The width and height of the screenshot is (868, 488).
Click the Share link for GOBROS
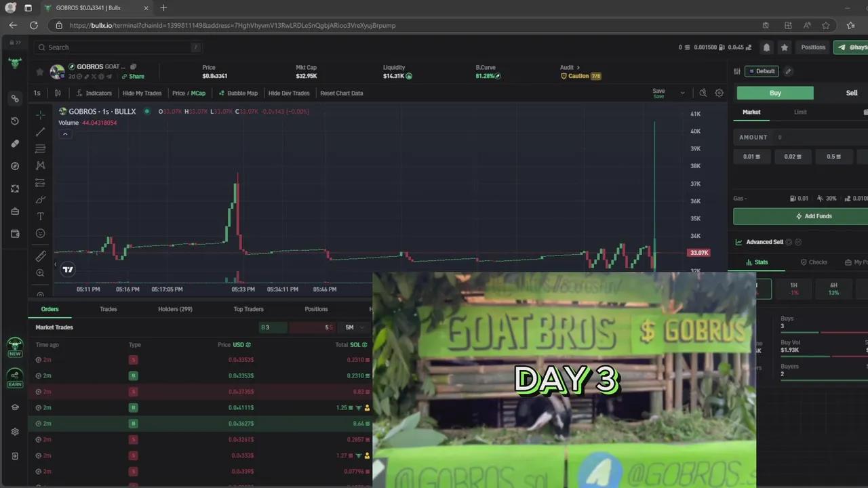tap(133, 77)
